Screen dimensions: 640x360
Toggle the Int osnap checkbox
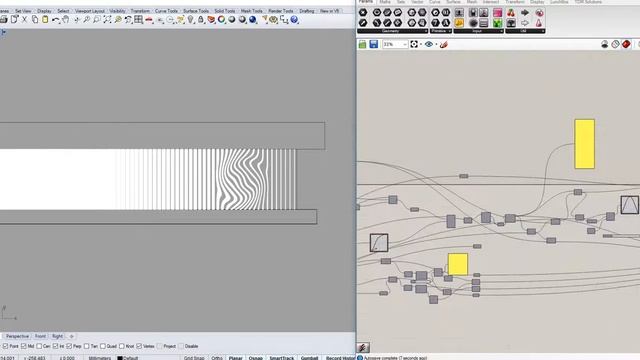coord(55,346)
